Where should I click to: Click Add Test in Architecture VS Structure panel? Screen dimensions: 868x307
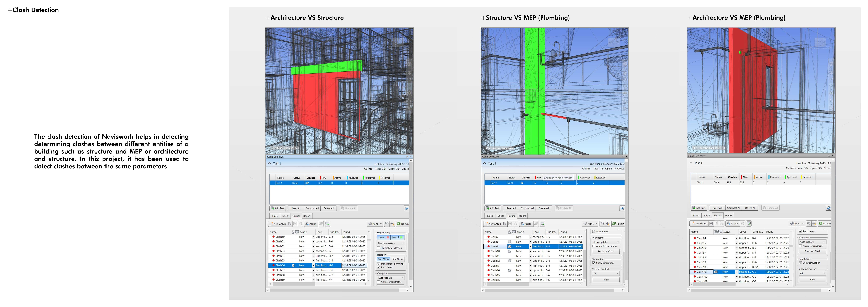(278, 208)
